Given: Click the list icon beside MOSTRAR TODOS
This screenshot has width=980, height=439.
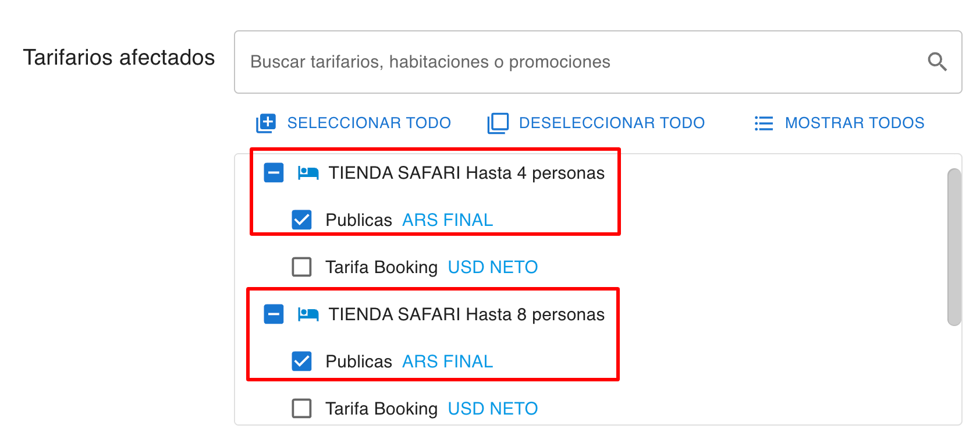Looking at the screenshot, I should point(762,123).
